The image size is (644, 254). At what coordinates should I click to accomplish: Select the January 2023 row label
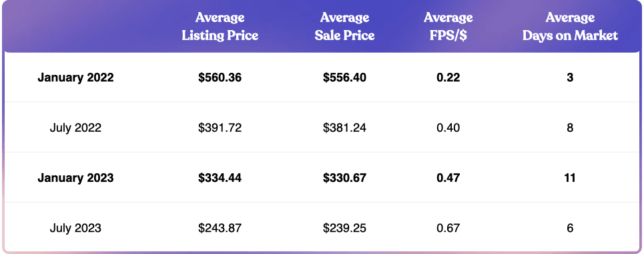click(75, 178)
